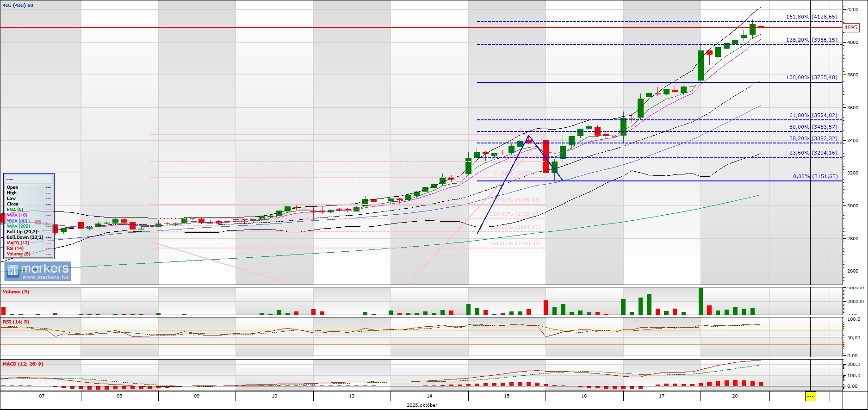The height and width of the screenshot is (410, 868).
Task: Click date 15 on the time axis
Action: coord(507,396)
